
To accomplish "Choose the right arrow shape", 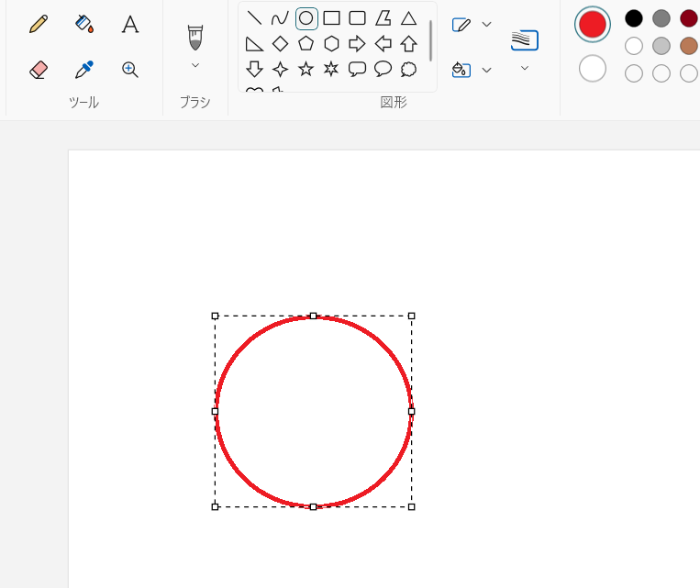I will (x=358, y=43).
